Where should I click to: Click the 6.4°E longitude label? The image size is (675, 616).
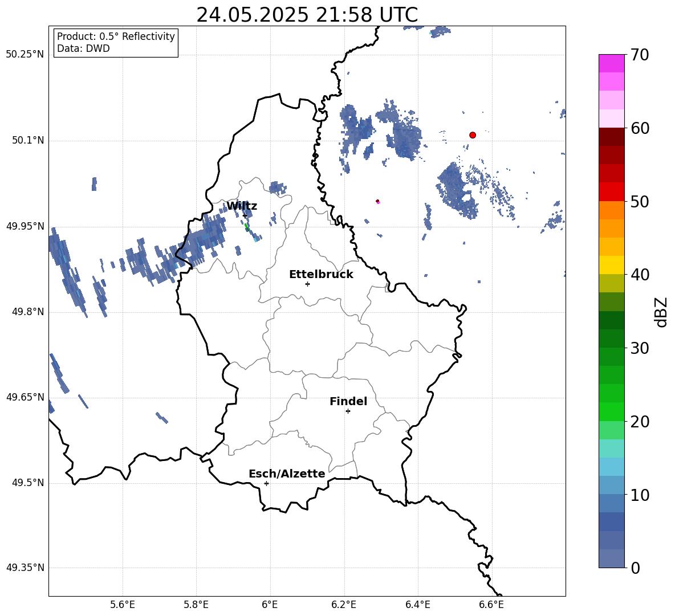tap(418, 605)
